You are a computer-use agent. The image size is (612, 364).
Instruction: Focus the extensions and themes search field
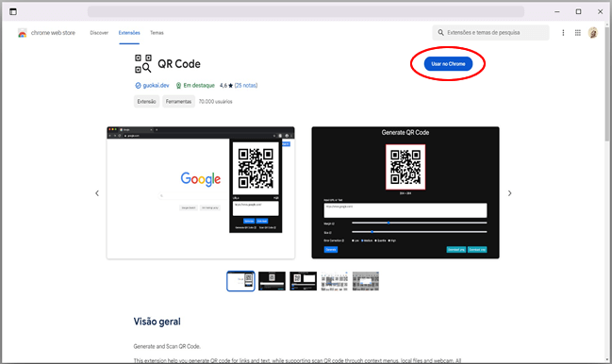[x=490, y=33]
